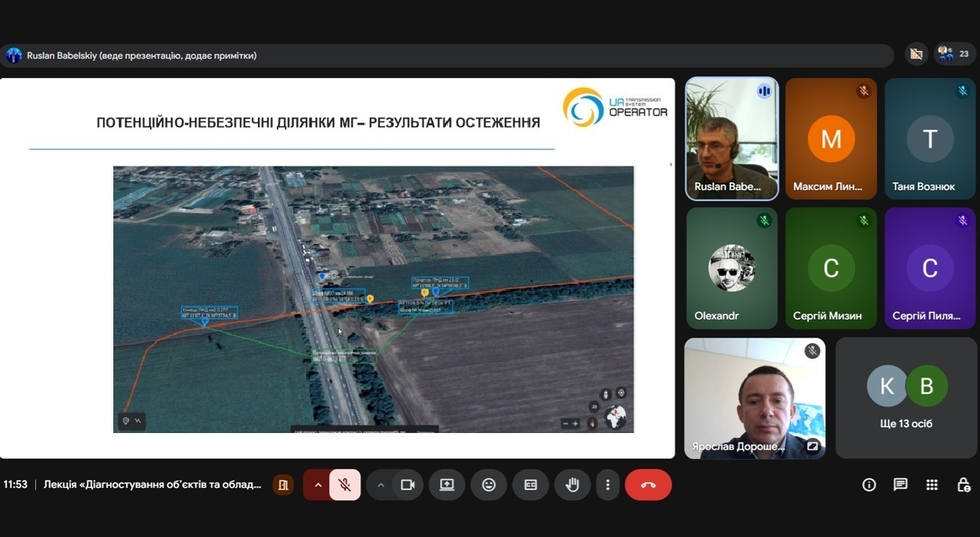Click the crossed-out icon next to participant count
The width and height of the screenshot is (980, 537).
click(x=917, y=54)
